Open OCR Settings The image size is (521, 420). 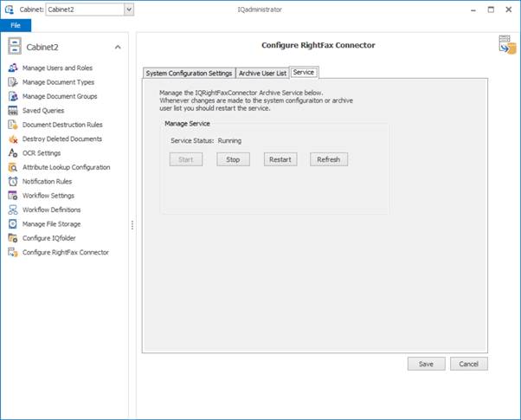[42, 153]
